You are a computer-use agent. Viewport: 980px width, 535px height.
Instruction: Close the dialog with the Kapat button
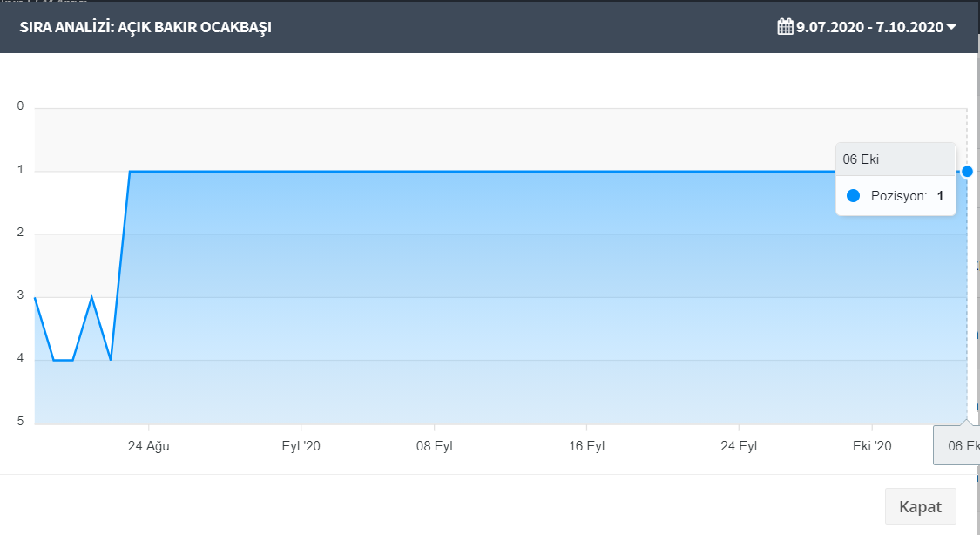pos(920,506)
